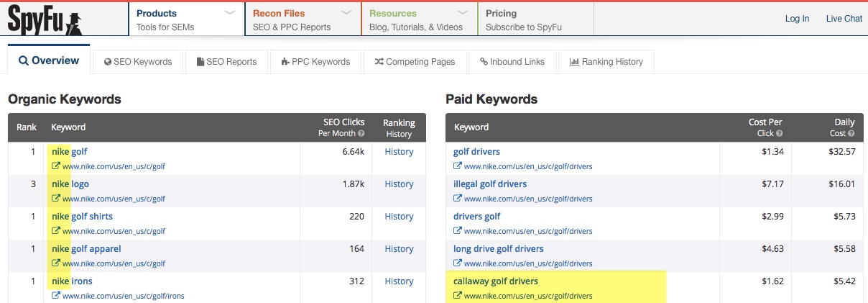Click help icon beside Daily Cost
Image resolution: width=868 pixels, height=303 pixels.
853,134
